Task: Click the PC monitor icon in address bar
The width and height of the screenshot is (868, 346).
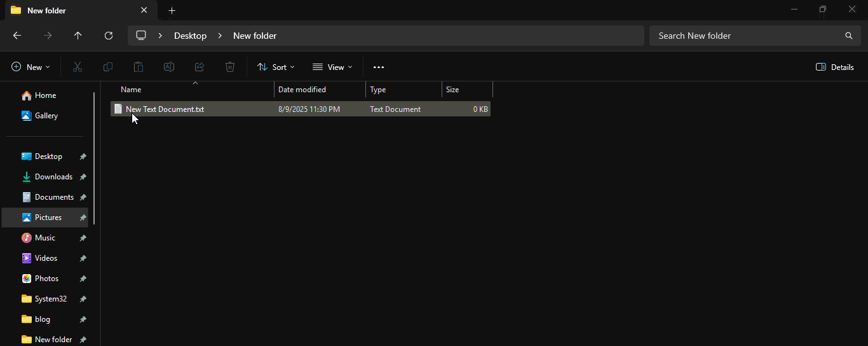Action: 141,36
